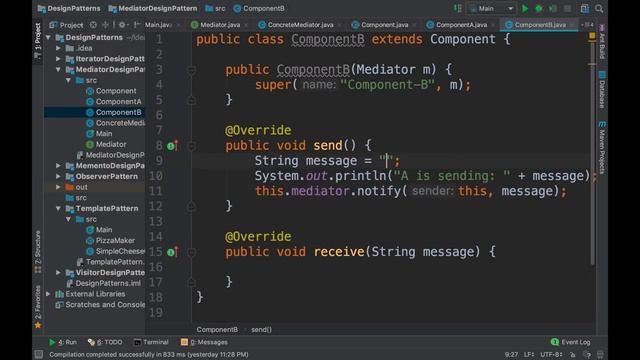Expand the VisitorDesignPattern module
This screenshot has width=640, height=360.
coord(58,272)
